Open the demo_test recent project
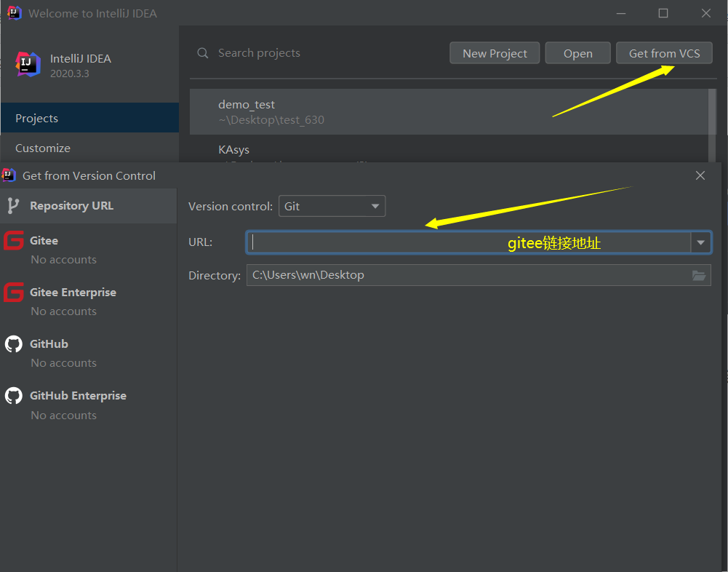728x572 pixels. pyautogui.click(x=449, y=111)
